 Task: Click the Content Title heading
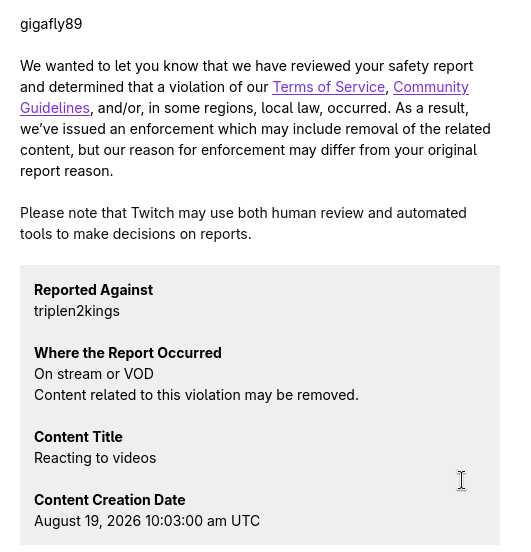78,437
